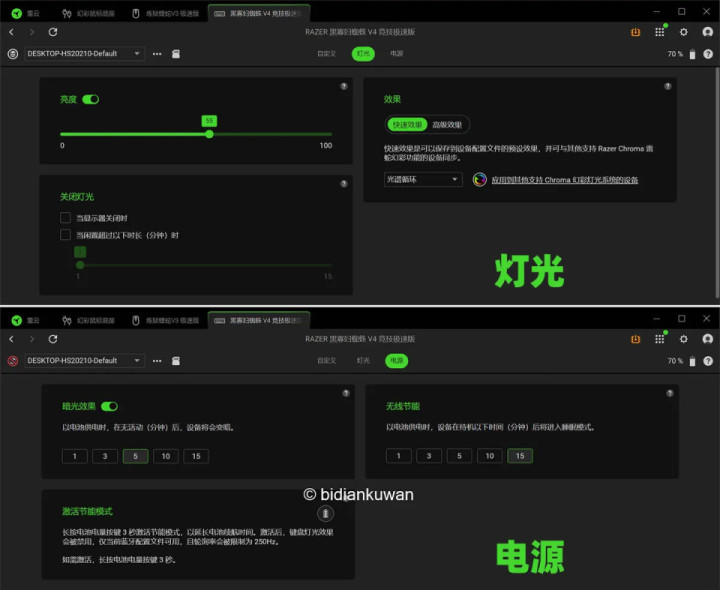This screenshot has width=720, height=590.
Task: Open the DESKTOP-HS20210-Default dropdown in power window
Action: 84,361
